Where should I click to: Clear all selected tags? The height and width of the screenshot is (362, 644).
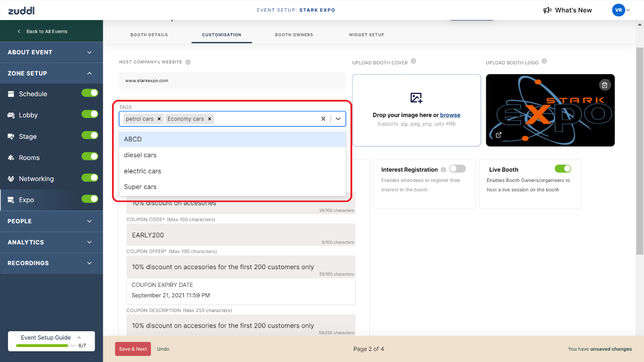[x=323, y=119]
